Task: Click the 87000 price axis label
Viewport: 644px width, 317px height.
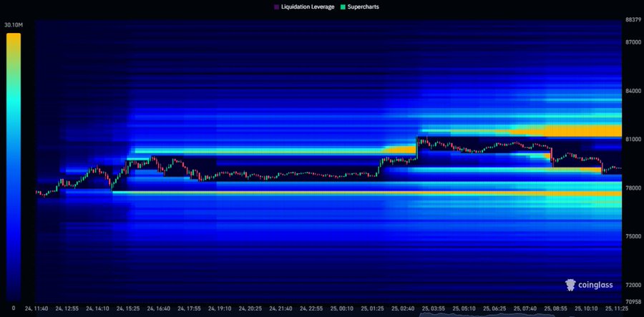Action: (633, 42)
